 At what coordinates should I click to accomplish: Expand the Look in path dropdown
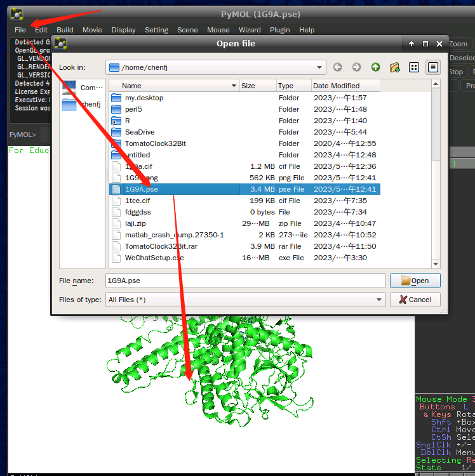coord(319,67)
